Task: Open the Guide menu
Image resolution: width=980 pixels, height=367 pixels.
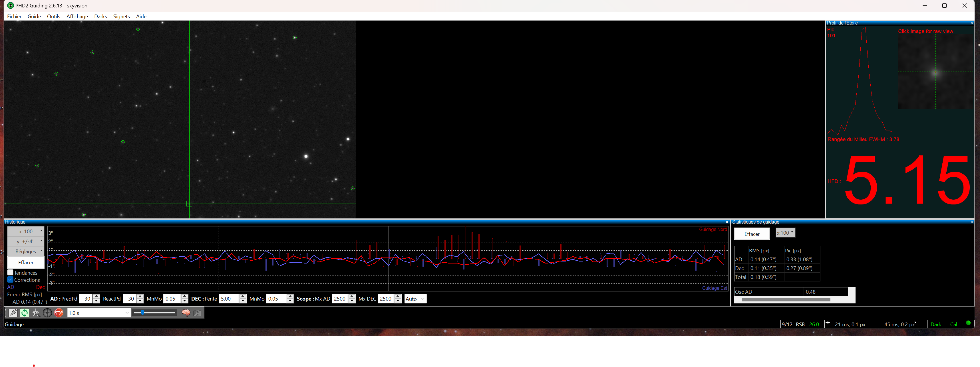Action: pyautogui.click(x=34, y=16)
